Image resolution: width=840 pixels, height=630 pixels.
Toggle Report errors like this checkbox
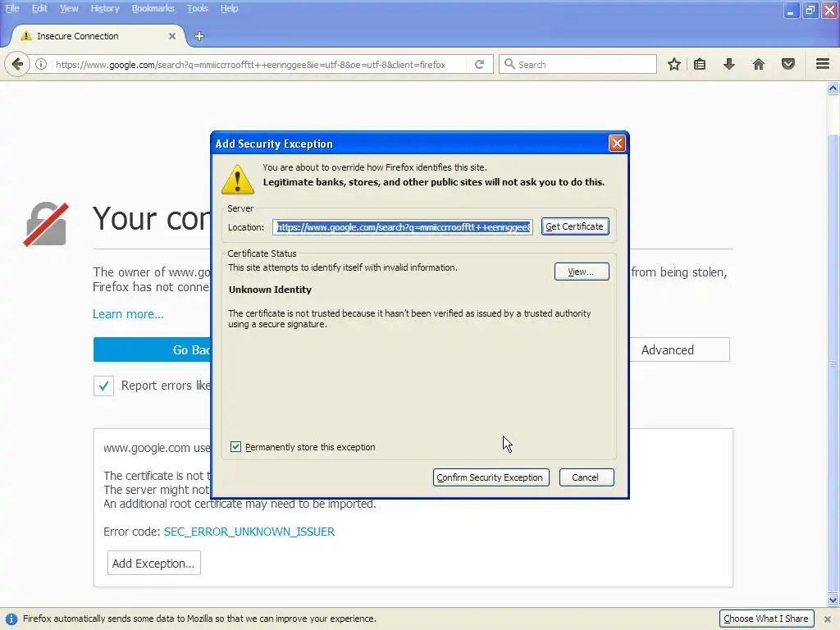click(103, 386)
